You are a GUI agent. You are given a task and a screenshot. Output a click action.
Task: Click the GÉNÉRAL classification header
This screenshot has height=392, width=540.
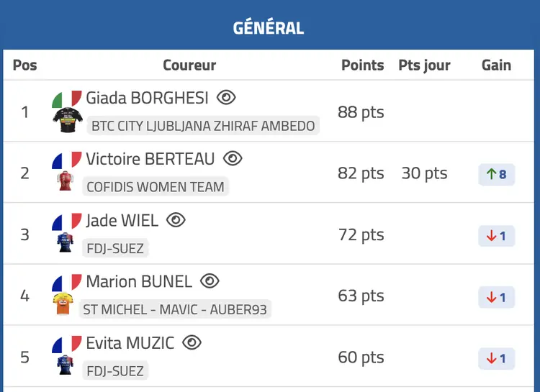pos(269,28)
